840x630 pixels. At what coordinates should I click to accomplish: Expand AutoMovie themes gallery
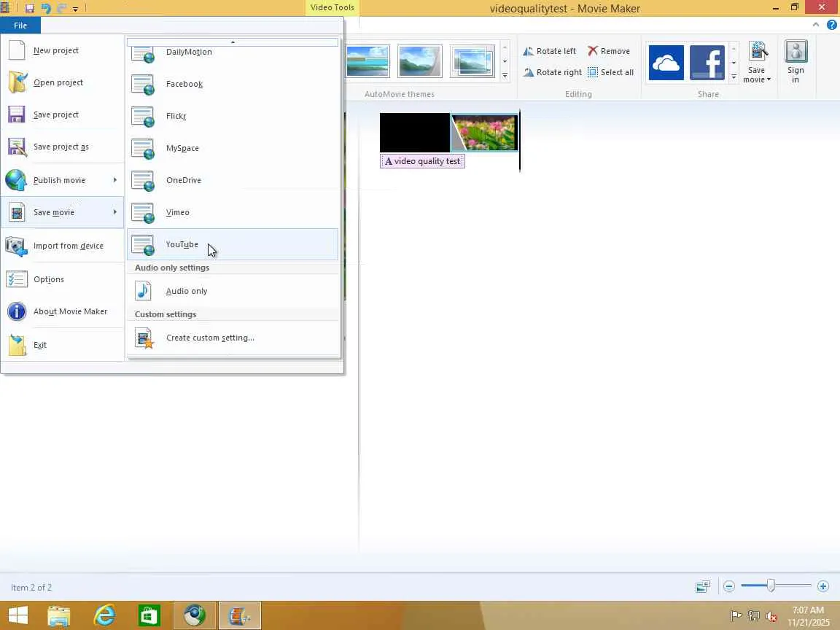point(505,76)
